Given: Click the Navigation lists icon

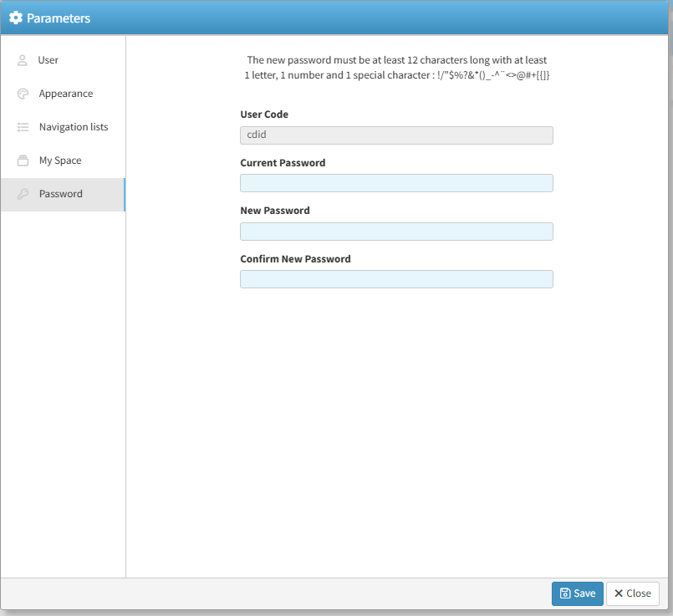Looking at the screenshot, I should [23, 127].
